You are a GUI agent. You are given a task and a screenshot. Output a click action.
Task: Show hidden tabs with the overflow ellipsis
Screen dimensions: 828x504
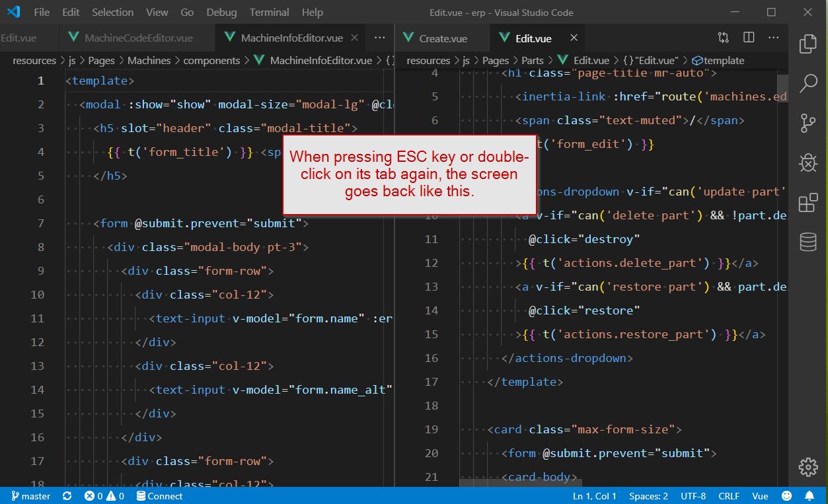tap(379, 38)
